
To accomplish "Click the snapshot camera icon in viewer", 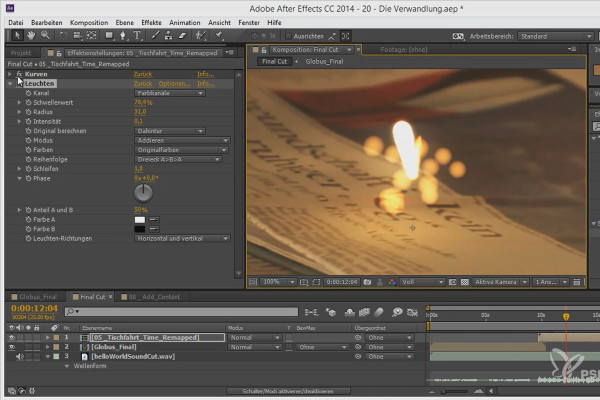I will 367,282.
